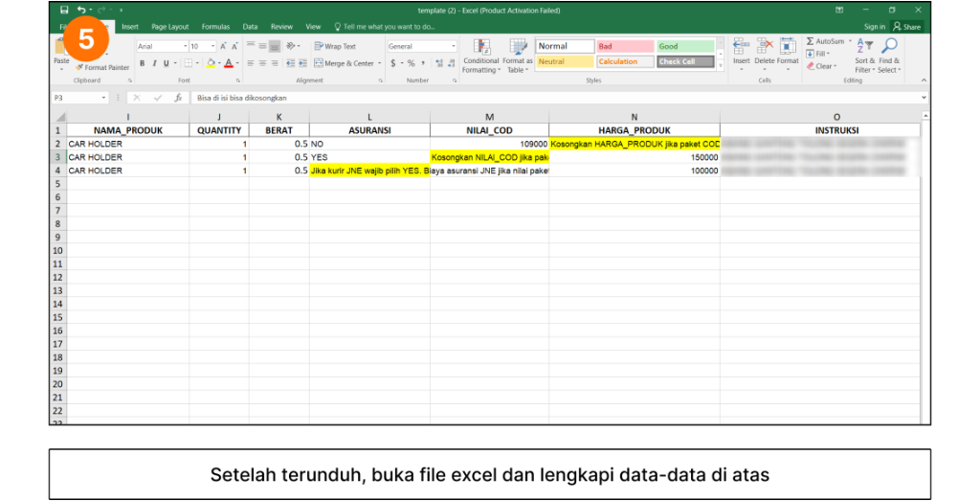Image resolution: width=980 pixels, height=501 pixels.
Task: Toggle Italic formatting
Action: (x=154, y=63)
